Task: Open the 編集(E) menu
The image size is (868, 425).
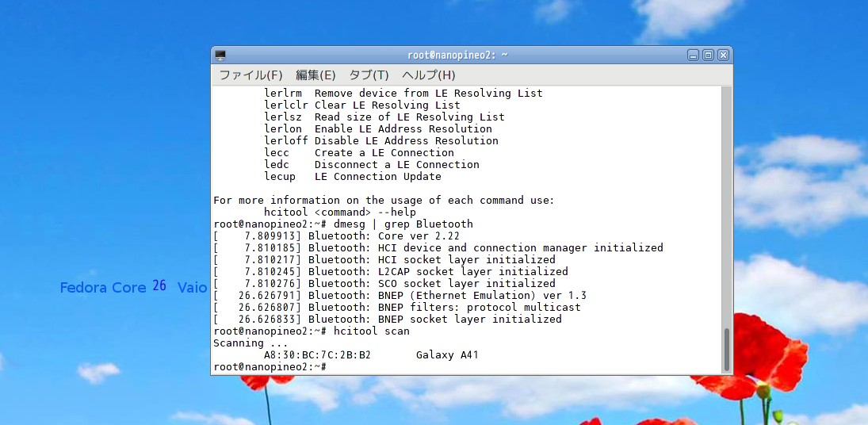Action: (315, 75)
